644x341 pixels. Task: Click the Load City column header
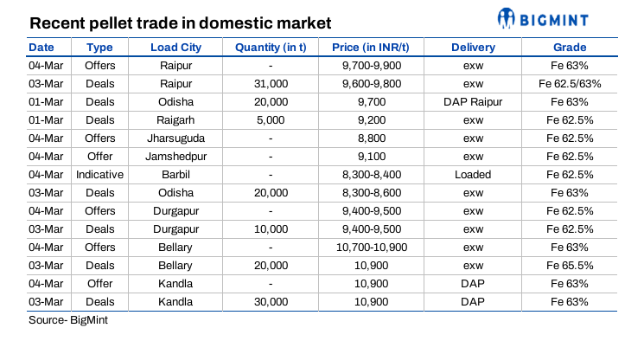click(175, 48)
